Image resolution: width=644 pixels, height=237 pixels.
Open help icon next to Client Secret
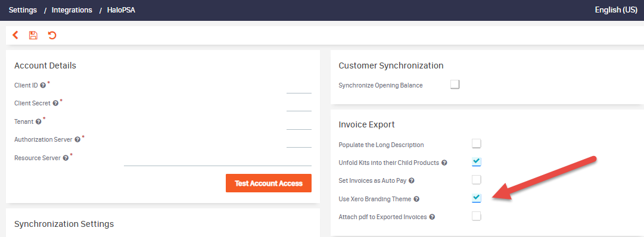pos(55,104)
